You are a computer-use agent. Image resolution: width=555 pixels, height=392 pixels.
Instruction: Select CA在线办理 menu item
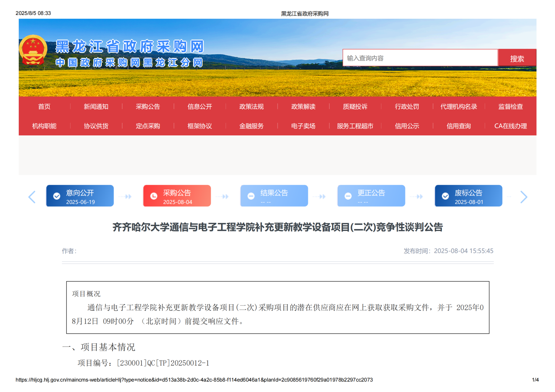pyautogui.click(x=510, y=126)
